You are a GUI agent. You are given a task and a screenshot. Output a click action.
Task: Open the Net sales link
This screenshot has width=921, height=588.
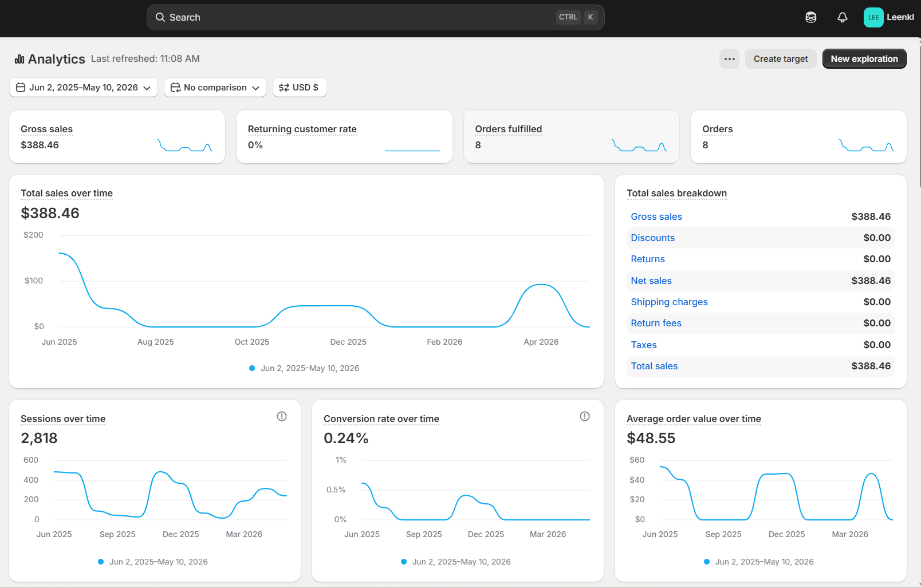pyautogui.click(x=651, y=281)
